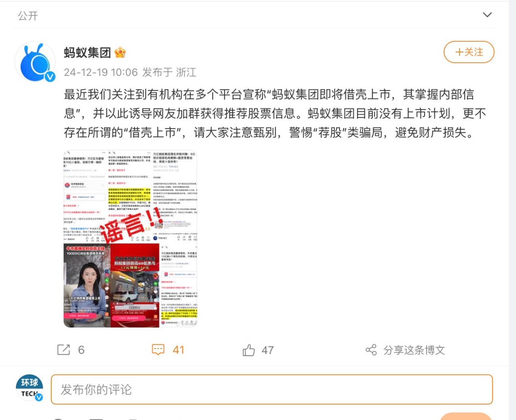Open comments via the speech bubble icon
Image resolution: width=516 pixels, height=420 pixels.
(x=158, y=350)
